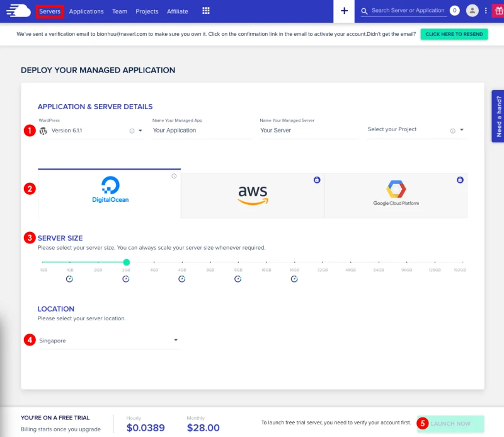The image size is (504, 437).
Task: Click the Your Application name field
Action: click(x=202, y=131)
